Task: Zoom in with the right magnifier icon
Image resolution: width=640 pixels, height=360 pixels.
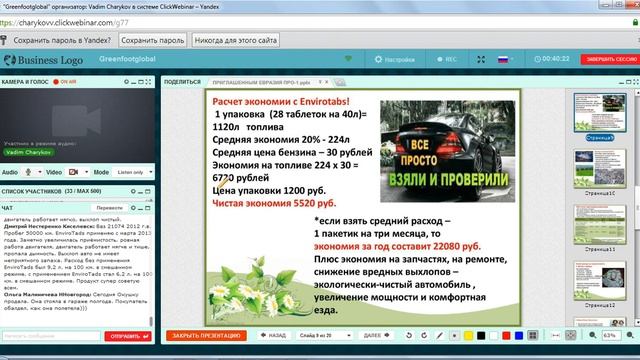Action: pyautogui.click(x=630, y=336)
